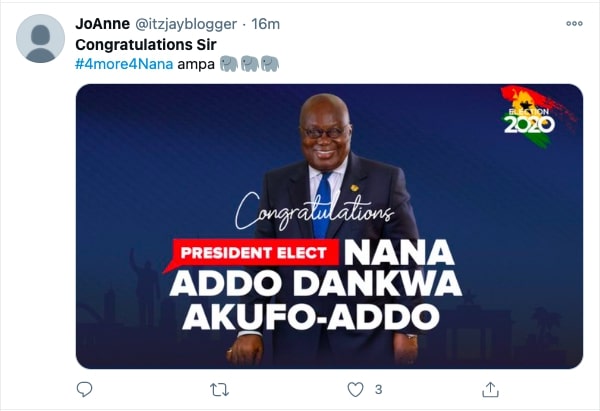Click the first elephant emoji
The width and height of the screenshot is (600, 411).
coord(229,64)
